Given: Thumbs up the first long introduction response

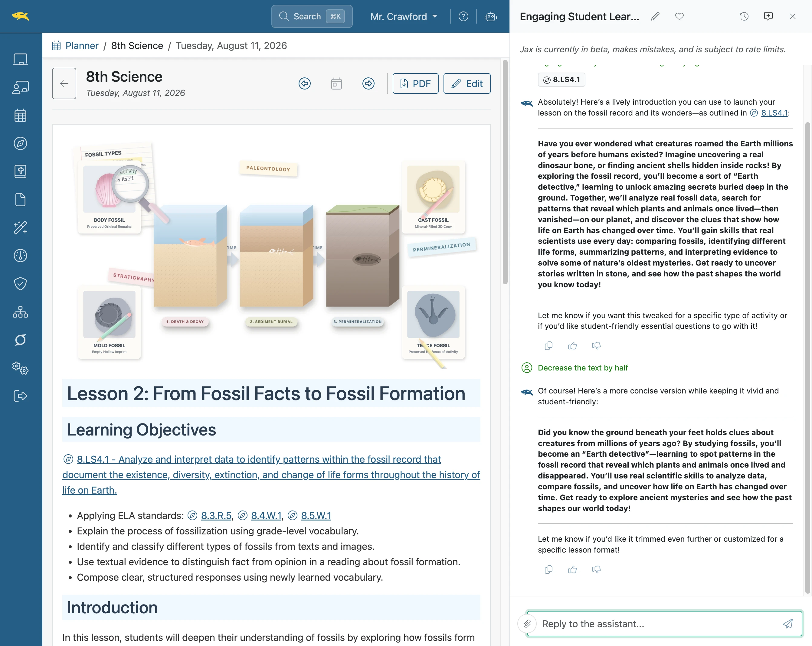Looking at the screenshot, I should (572, 346).
